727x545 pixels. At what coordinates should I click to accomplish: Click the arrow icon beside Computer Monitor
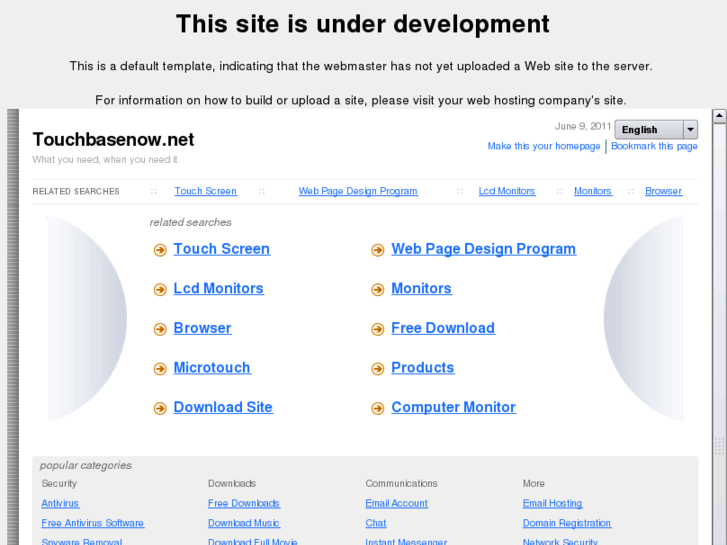(x=378, y=409)
